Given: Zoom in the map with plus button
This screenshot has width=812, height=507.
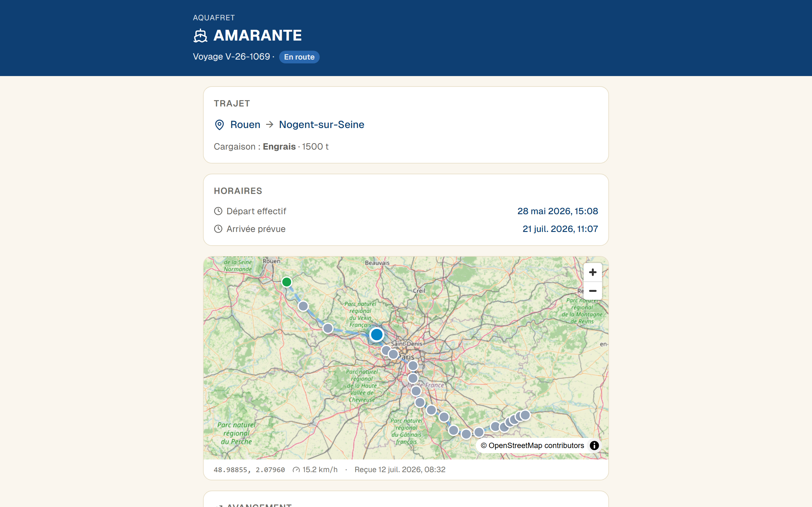Looking at the screenshot, I should pos(593,272).
